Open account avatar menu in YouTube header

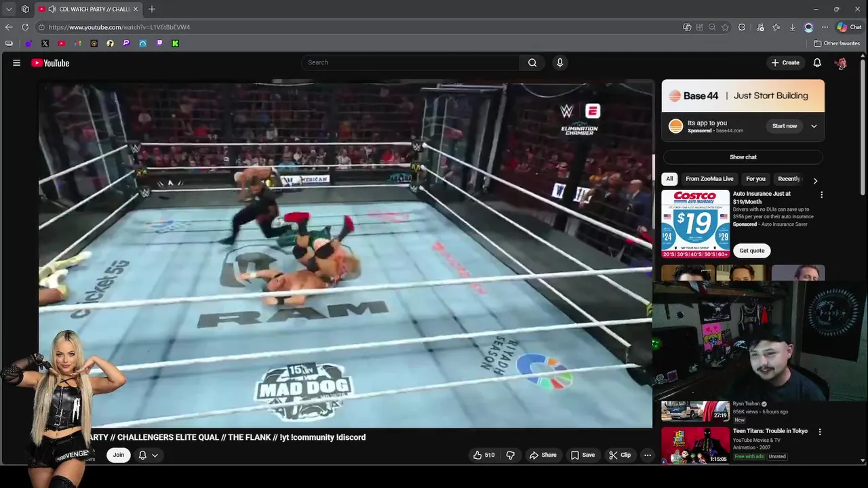tap(841, 62)
